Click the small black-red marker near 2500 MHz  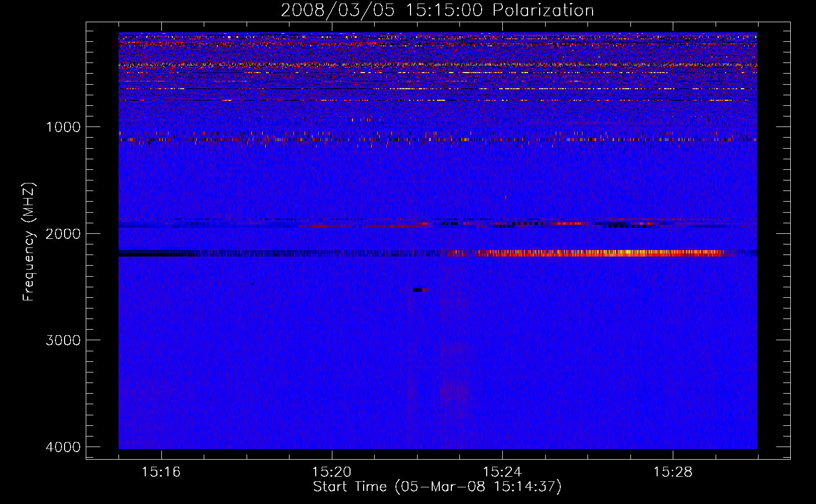coord(420,290)
